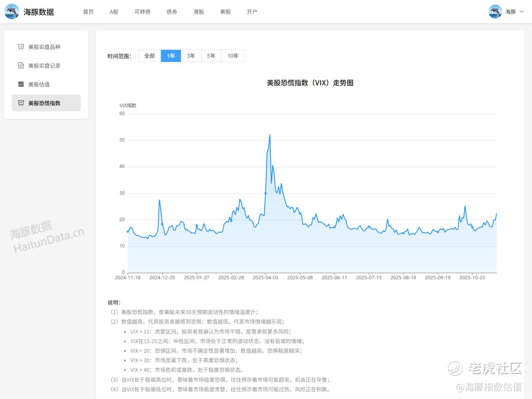Image resolution: width=532 pixels, height=399 pixels.
Task: Click the 2024-12-20 data point marker
Action: tap(162, 224)
